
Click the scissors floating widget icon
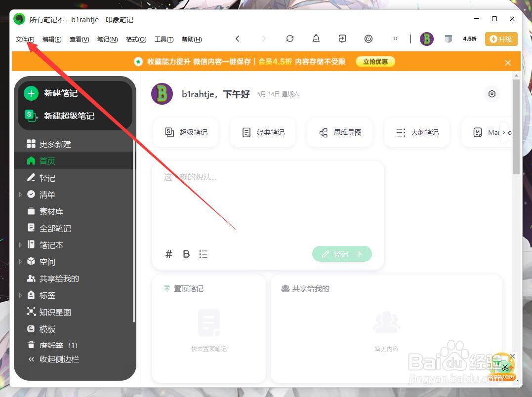[x=505, y=367]
